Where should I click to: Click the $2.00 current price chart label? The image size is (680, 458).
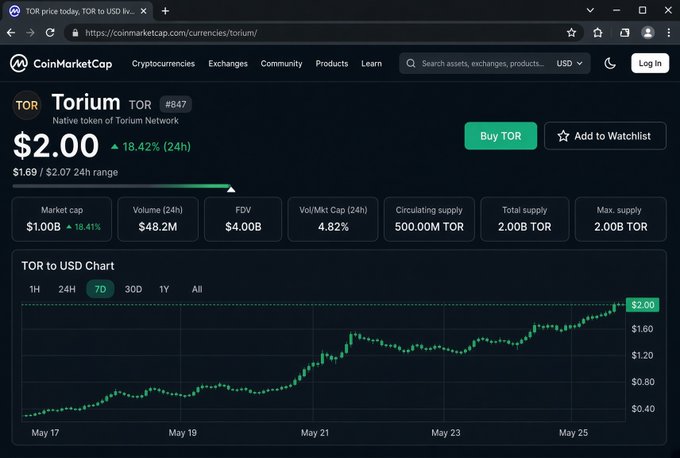tap(642, 305)
